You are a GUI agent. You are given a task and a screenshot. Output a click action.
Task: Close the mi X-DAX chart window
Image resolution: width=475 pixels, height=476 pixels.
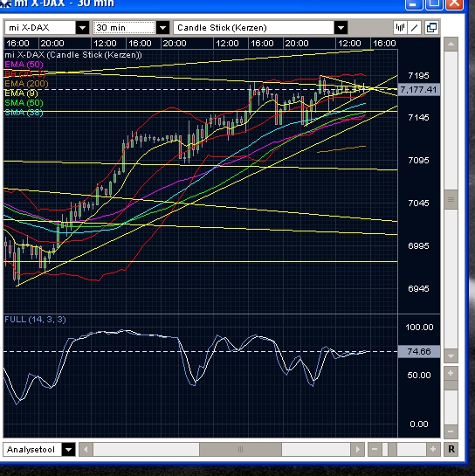click(455, 4)
